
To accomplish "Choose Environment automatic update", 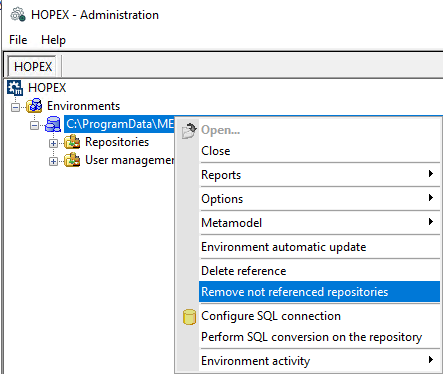I will tap(319, 247).
